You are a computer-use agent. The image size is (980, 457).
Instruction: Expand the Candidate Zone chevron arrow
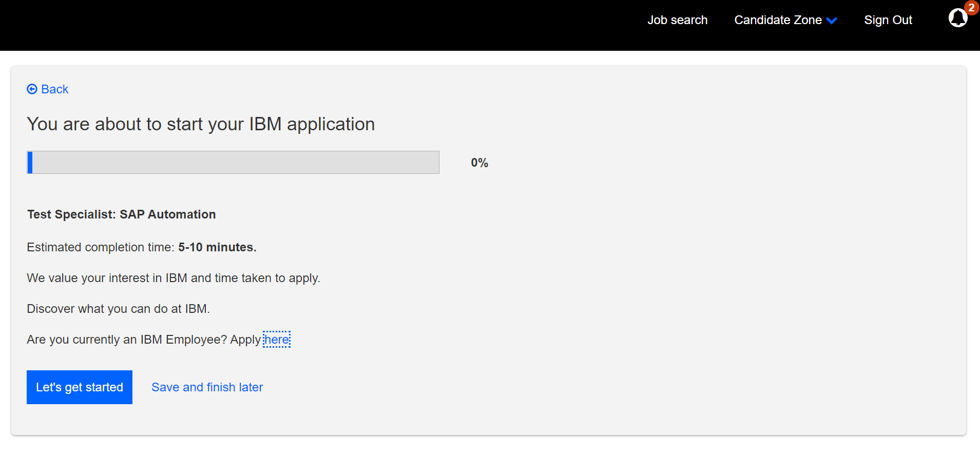tap(832, 21)
